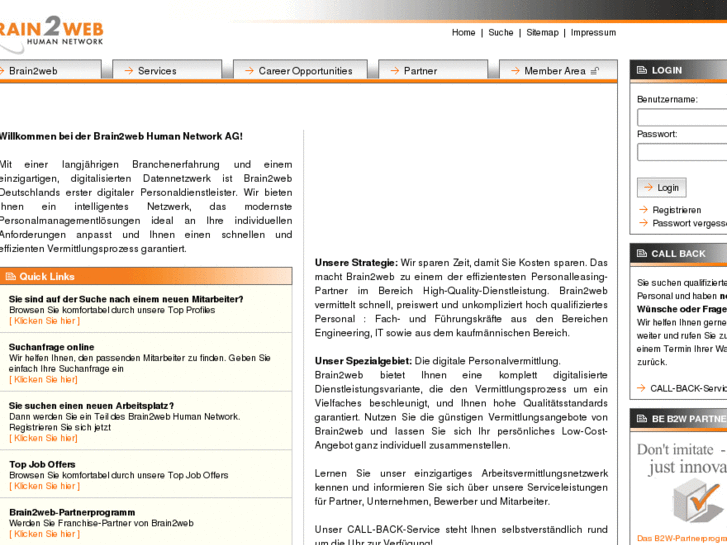Focus the Benutzername input field
The image size is (727, 545).
click(682, 117)
